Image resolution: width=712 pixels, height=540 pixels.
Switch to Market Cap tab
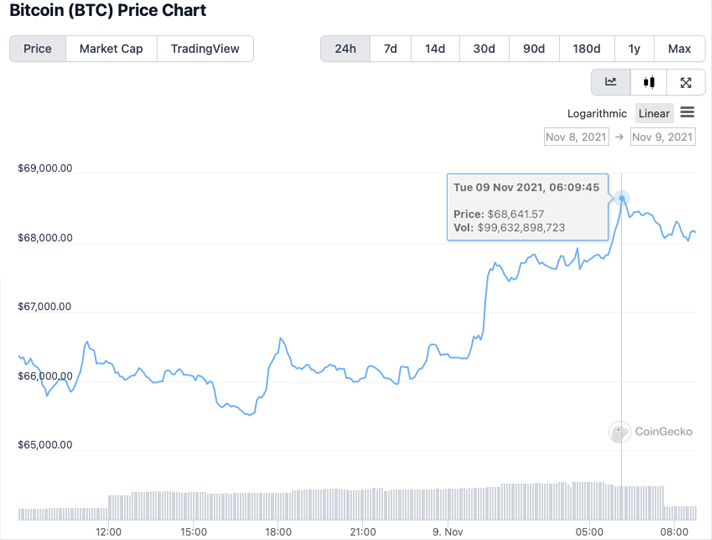111,49
